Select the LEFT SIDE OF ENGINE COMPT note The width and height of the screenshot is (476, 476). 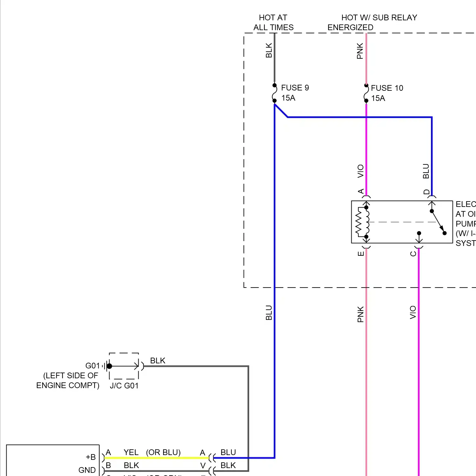[68, 380]
